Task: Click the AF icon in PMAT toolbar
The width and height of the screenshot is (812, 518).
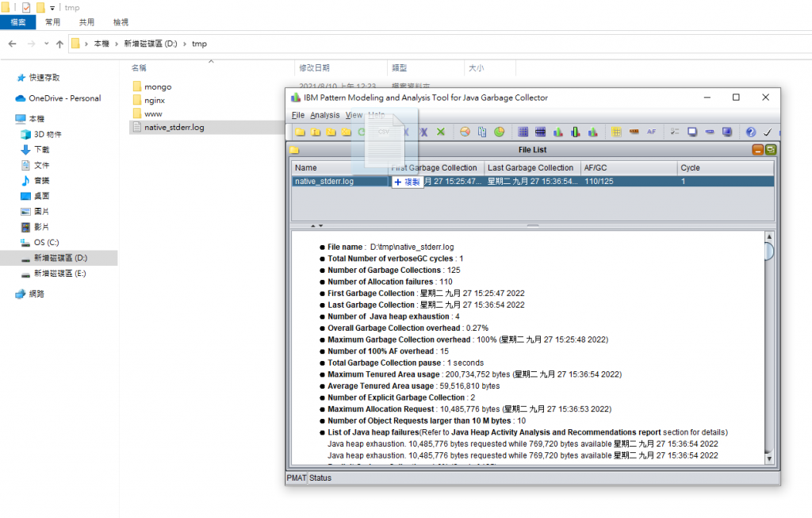Action: pyautogui.click(x=652, y=132)
